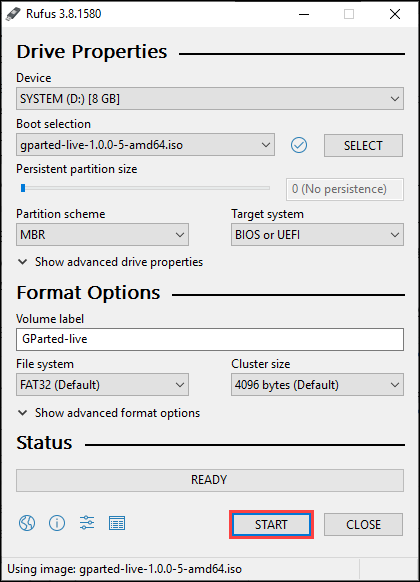Open the settings sliders icon
Screen dimensions: 420x582
(87, 523)
